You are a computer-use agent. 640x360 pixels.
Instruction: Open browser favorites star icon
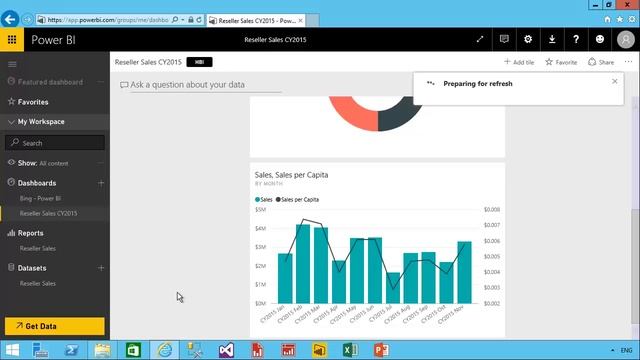(x=620, y=19)
